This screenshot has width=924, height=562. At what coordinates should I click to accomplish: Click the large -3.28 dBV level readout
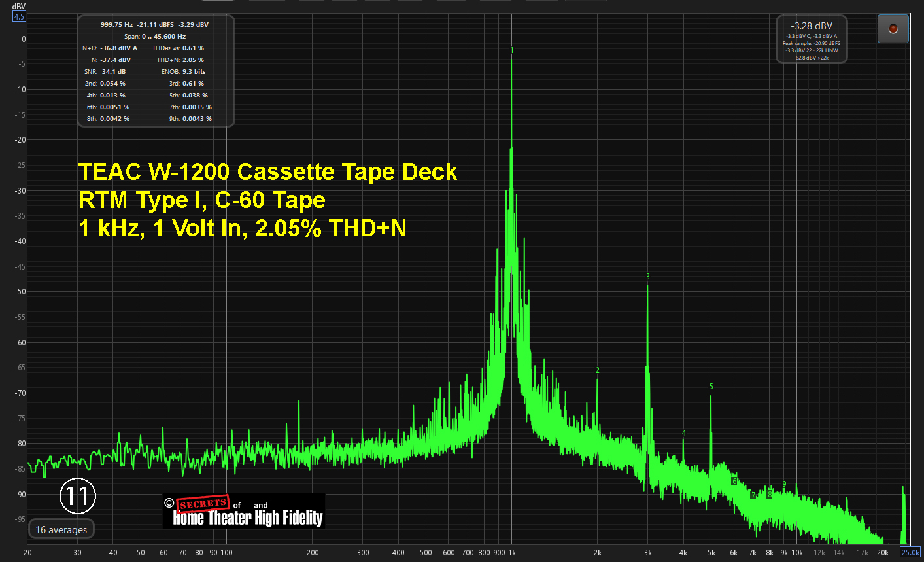812,26
